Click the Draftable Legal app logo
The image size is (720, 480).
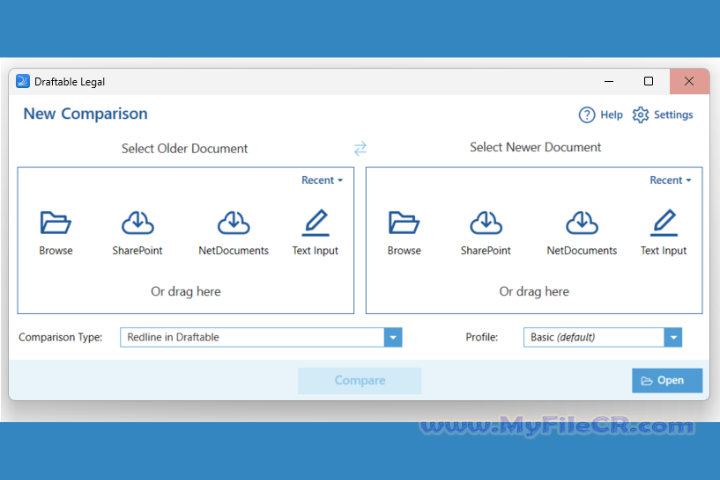pos(22,81)
